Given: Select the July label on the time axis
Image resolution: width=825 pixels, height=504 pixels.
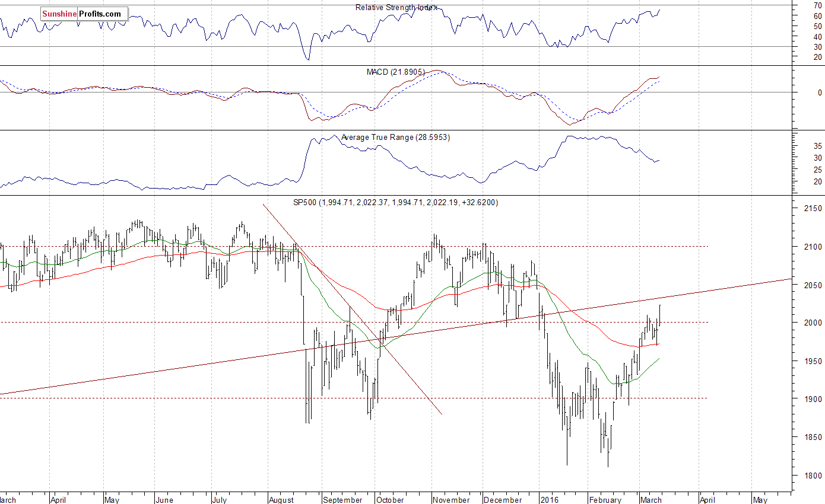Looking at the screenshot, I should tap(219, 500).
